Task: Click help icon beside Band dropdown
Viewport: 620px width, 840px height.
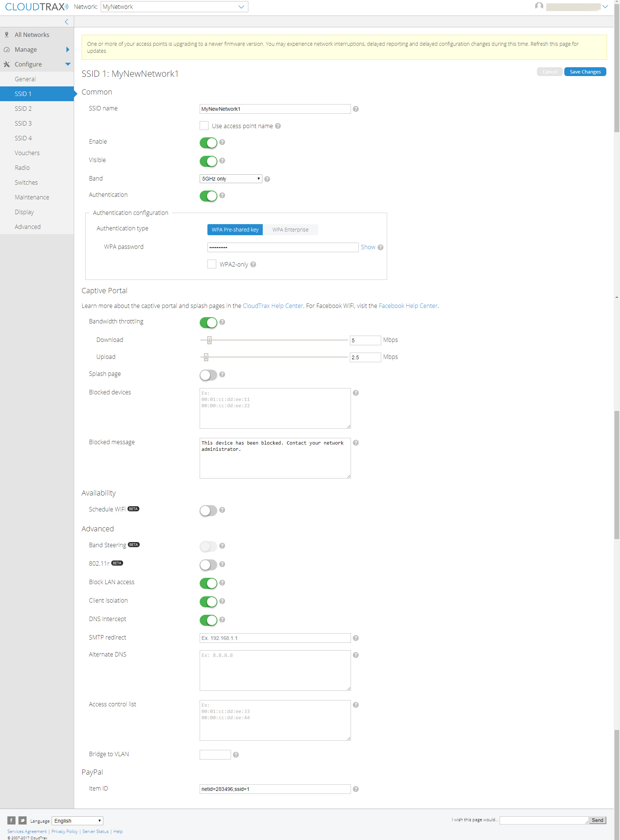Action: (x=267, y=179)
